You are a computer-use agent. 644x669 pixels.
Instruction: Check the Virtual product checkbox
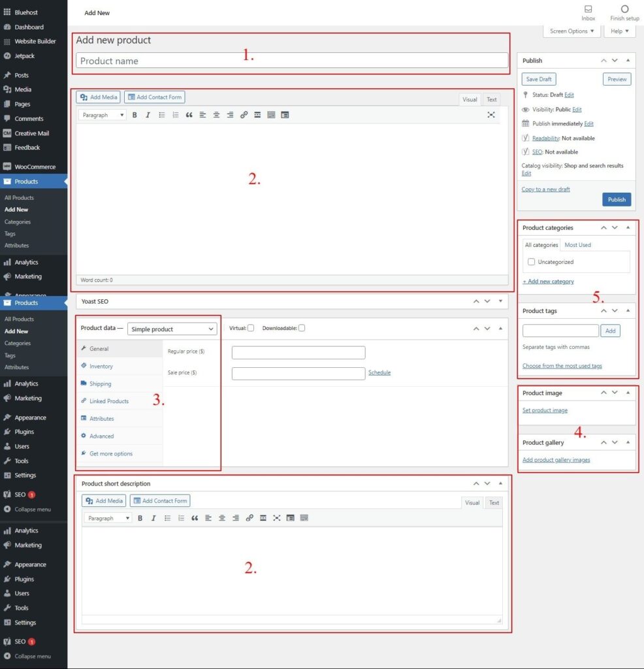[251, 328]
